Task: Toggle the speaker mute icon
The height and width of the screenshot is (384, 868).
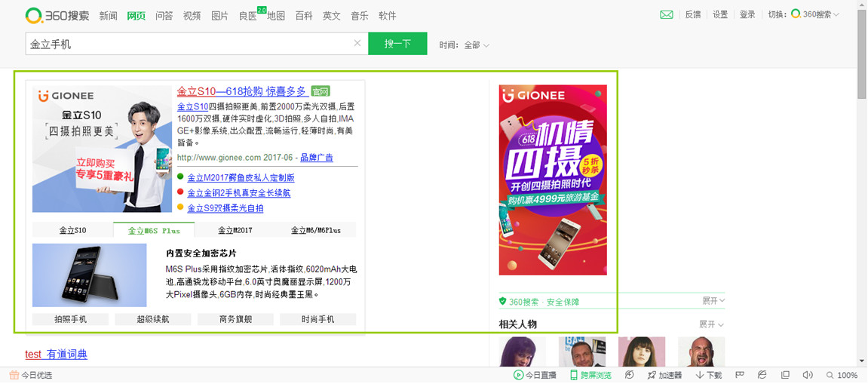Action: pyautogui.click(x=808, y=375)
